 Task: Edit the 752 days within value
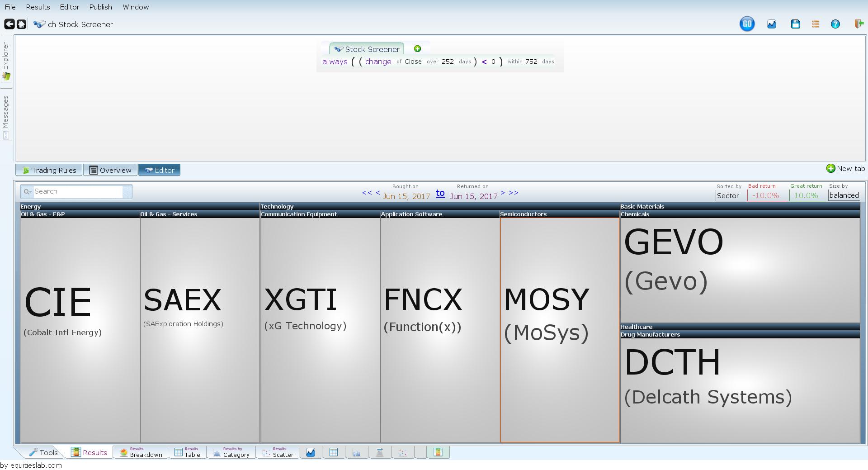(531, 62)
